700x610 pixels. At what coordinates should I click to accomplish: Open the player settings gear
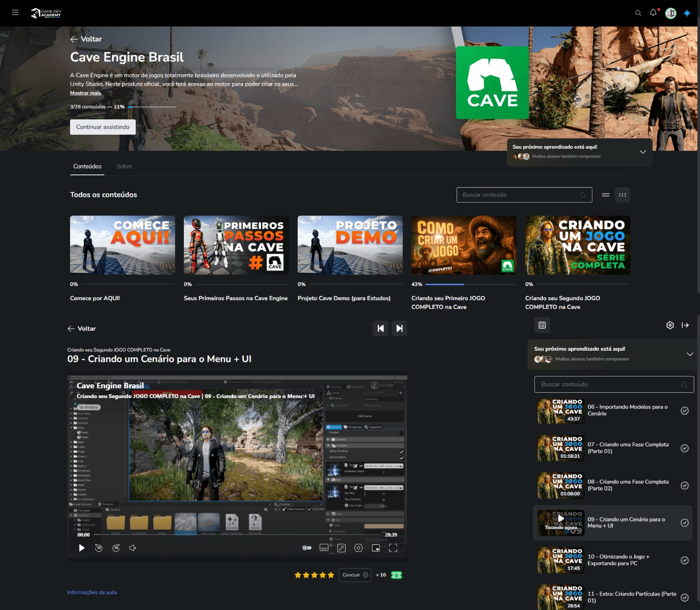[x=670, y=325]
